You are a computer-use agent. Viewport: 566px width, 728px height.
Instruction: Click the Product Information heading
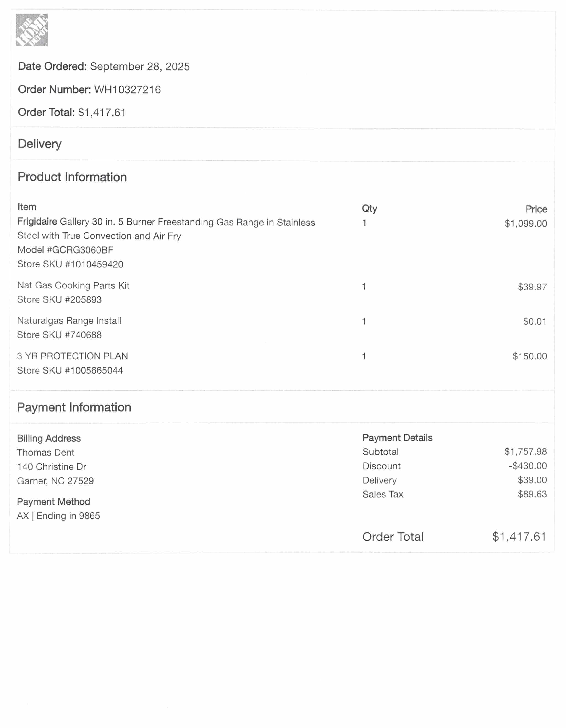click(72, 177)
